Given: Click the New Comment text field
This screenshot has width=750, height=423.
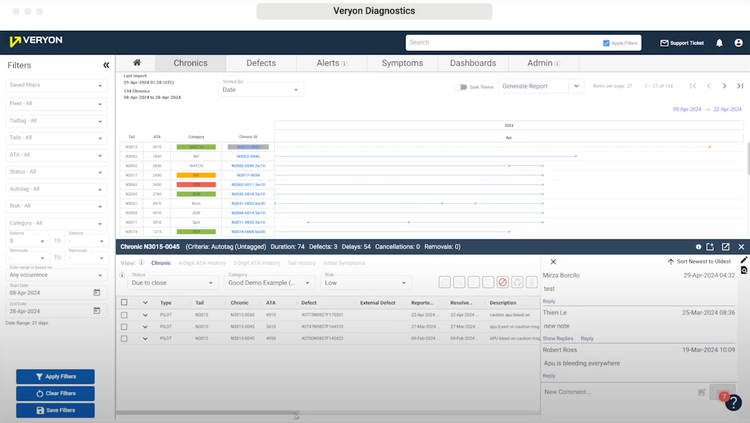Looking at the screenshot, I should (x=617, y=392).
